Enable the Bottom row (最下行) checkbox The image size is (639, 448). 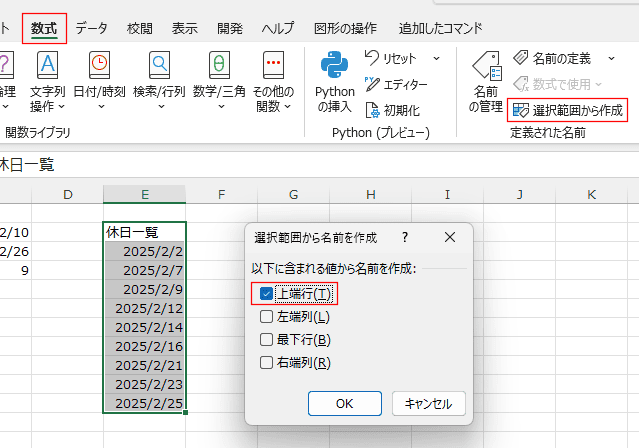click(x=266, y=340)
